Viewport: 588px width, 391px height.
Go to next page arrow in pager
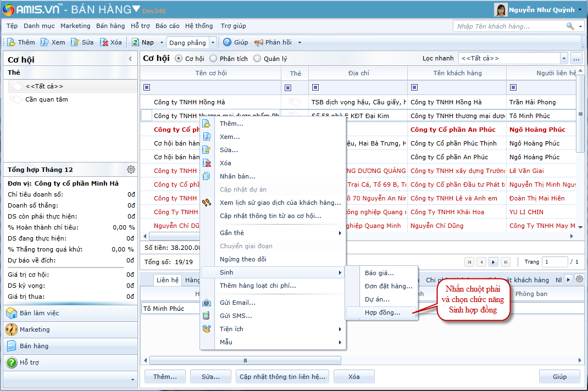493,262
